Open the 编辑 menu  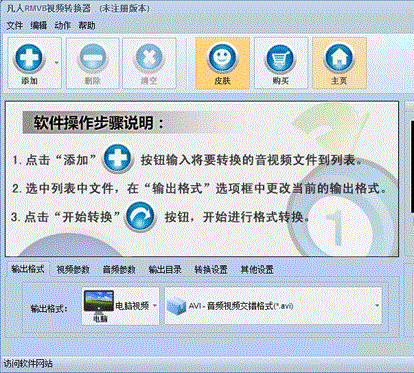[39, 25]
